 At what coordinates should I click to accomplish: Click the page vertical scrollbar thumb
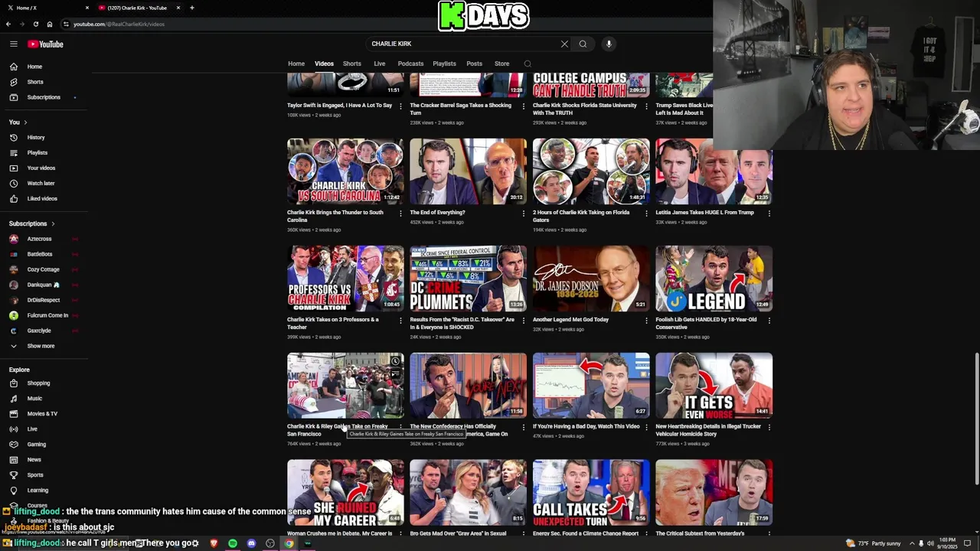tap(976, 418)
